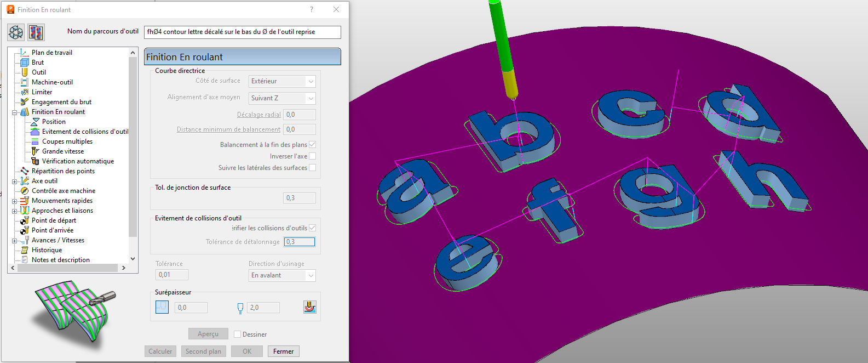This screenshot has width=868, height=363.
Task: Open component thickness settings icon
Action: click(309, 307)
